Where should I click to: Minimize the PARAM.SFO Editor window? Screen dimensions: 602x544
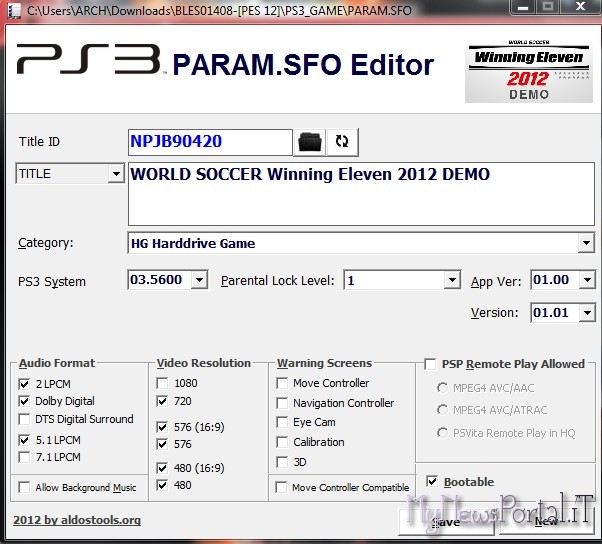(x=523, y=7)
